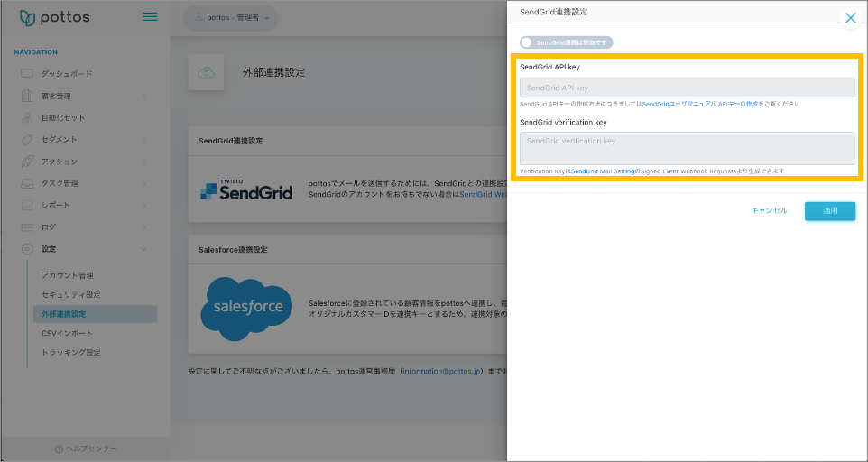Open the SendGrid Mail Setting link
Screen dimensions: 868x462
[603, 171]
